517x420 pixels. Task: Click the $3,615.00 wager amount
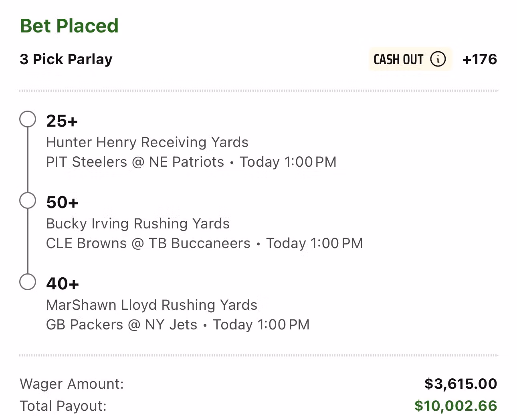461,384
